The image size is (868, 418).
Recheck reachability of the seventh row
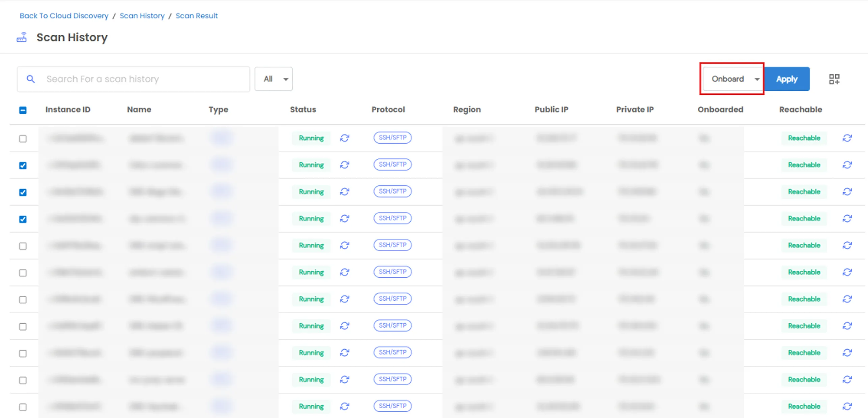(x=847, y=299)
